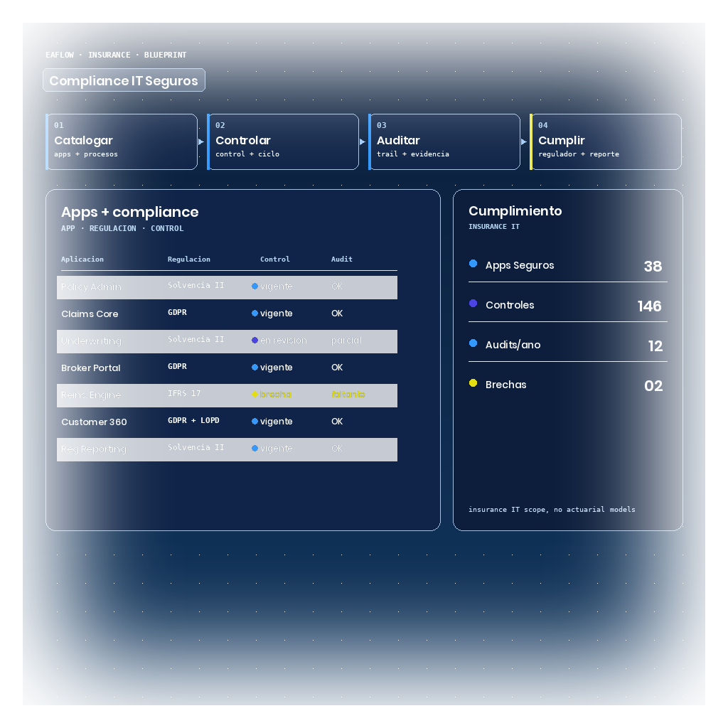The width and height of the screenshot is (728, 728).
Task: Click the EAFLOW · INSURANCE · BLUEPRINT breadcrumb
Action: 116,55
